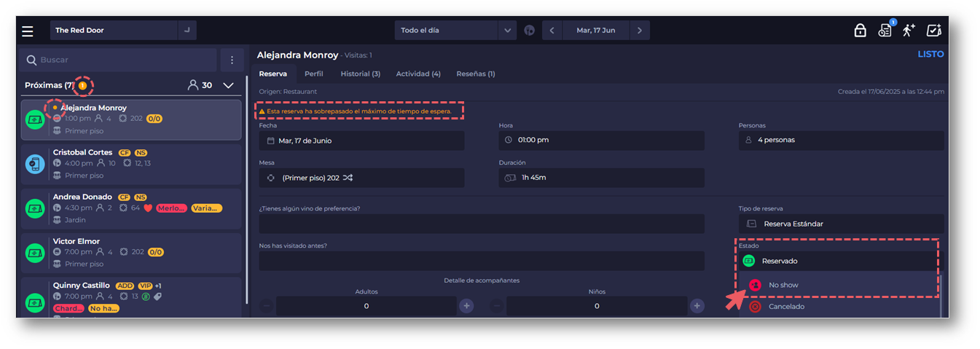Click the meal shift icon next to Todo el día
The image size is (980, 349).
[x=530, y=31]
